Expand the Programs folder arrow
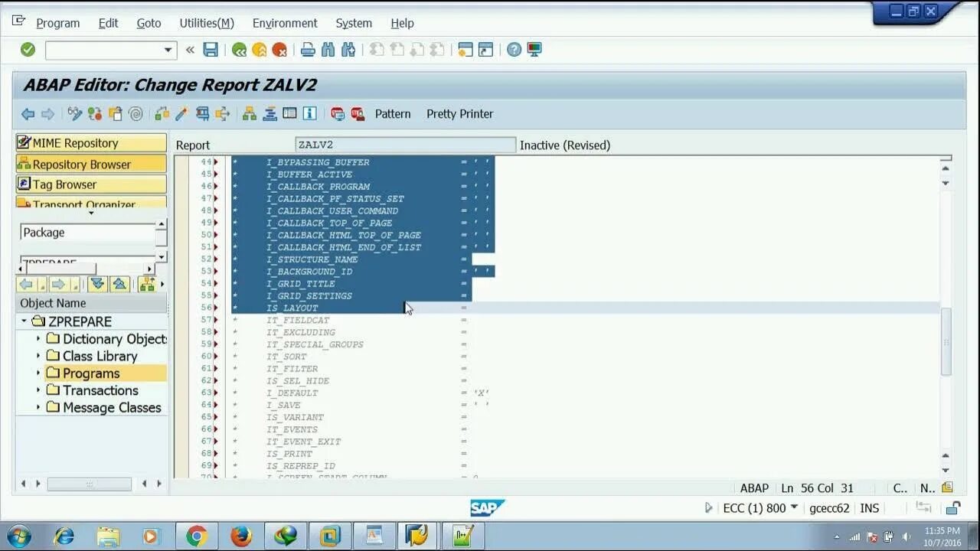 point(38,373)
